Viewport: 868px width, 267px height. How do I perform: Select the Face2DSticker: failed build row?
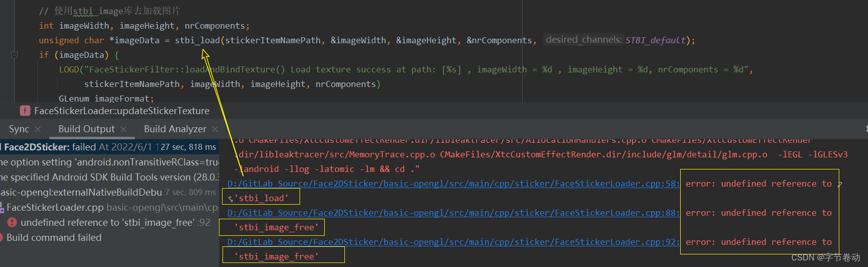coord(109,147)
